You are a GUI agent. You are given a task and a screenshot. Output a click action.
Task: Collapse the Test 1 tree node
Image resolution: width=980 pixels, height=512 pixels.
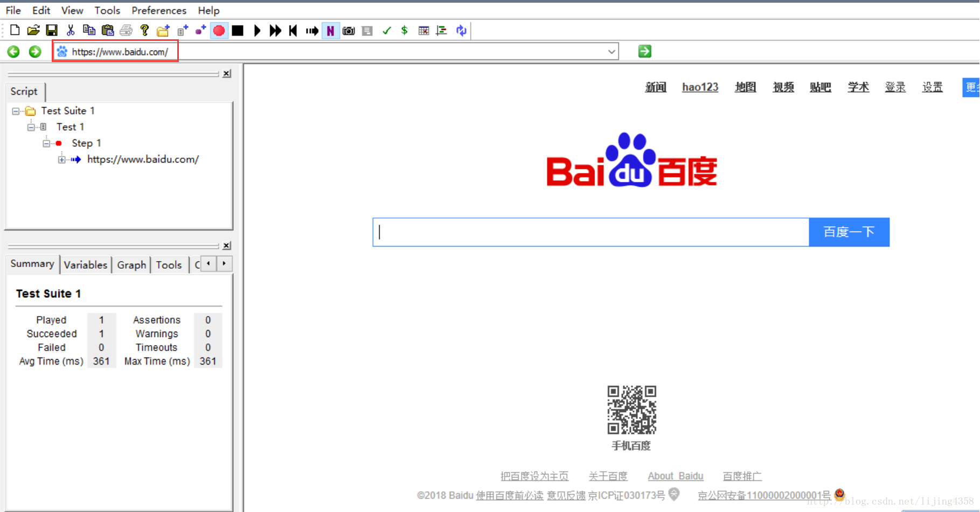31,127
